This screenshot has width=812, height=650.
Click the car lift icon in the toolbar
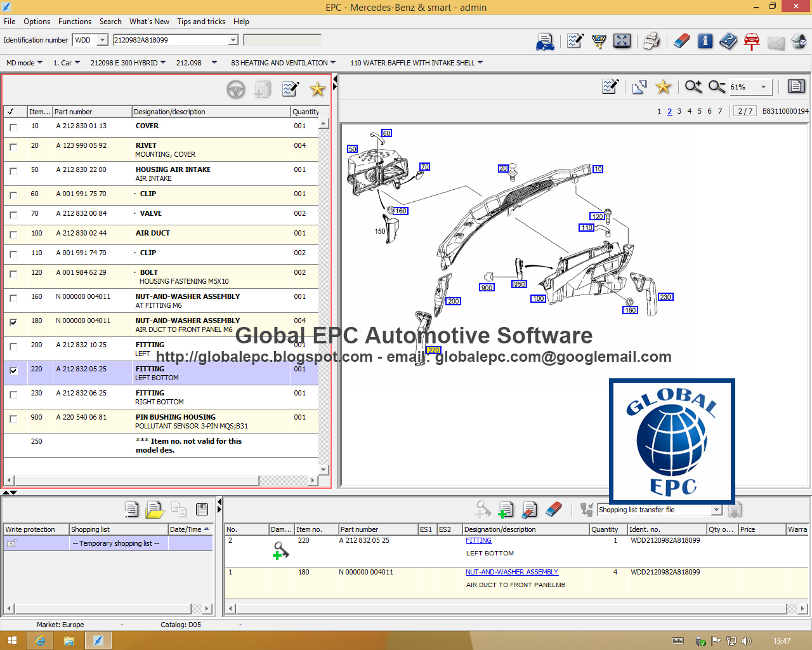[752, 41]
